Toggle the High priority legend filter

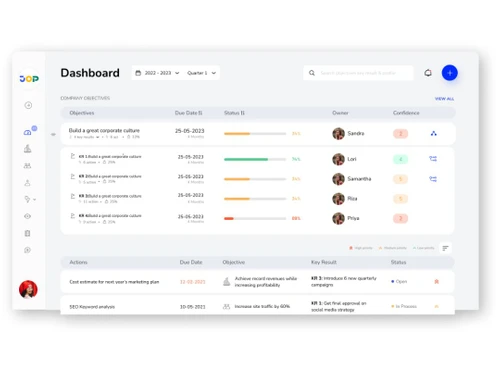point(361,248)
